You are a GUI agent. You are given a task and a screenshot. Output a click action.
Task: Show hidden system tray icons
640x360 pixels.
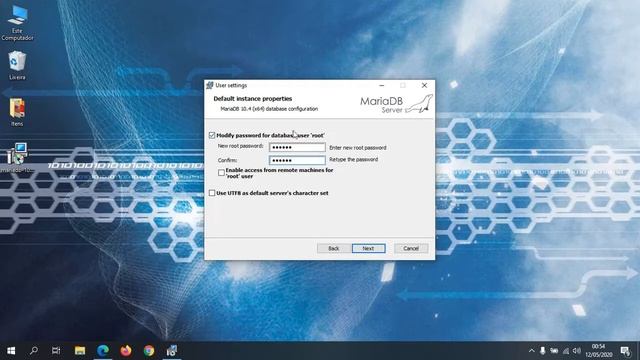coord(531,351)
